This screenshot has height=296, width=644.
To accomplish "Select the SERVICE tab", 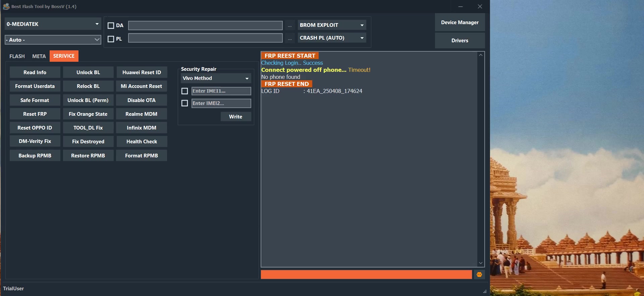I will click(x=64, y=56).
